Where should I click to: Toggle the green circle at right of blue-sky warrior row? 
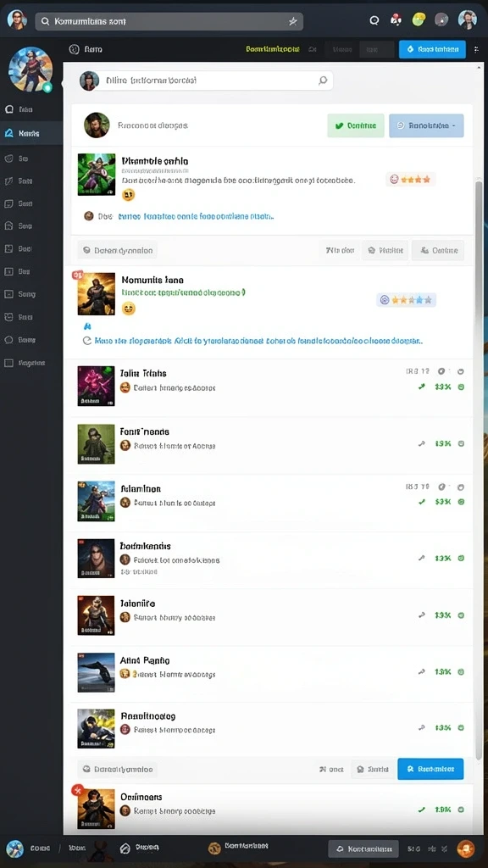pos(461,502)
